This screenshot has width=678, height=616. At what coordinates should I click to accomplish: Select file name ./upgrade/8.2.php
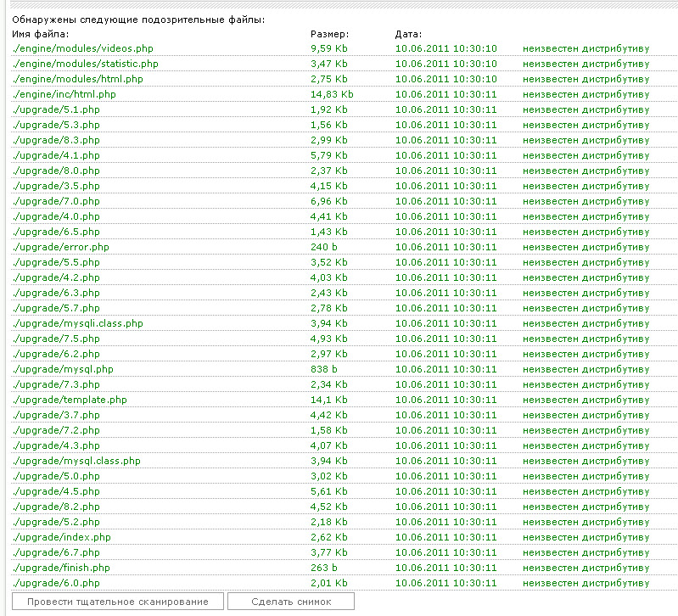coord(56,507)
